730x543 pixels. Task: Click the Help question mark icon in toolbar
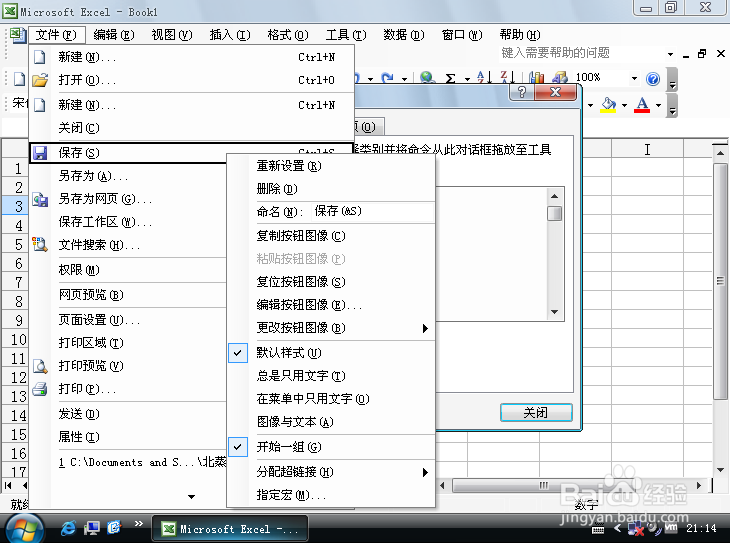coord(653,79)
